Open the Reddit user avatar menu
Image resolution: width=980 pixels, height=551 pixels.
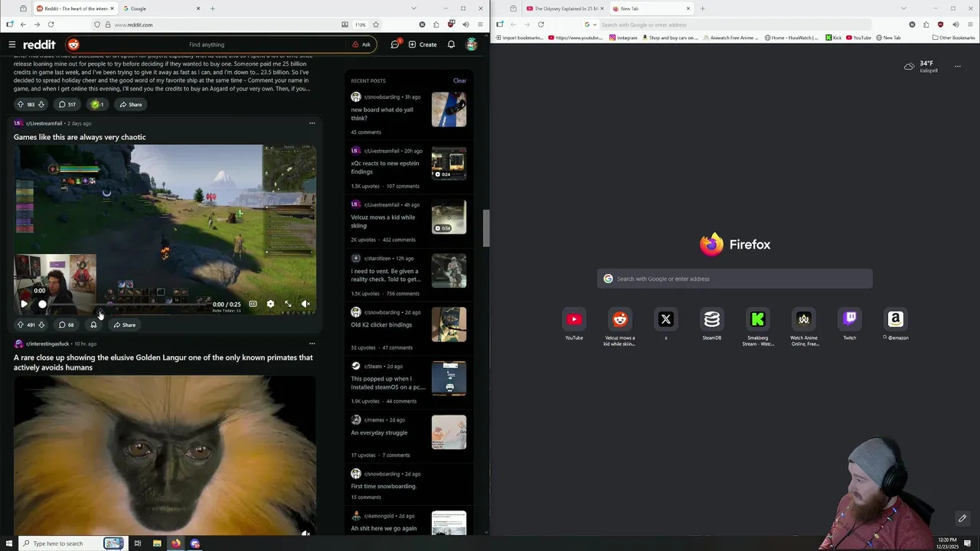click(472, 44)
